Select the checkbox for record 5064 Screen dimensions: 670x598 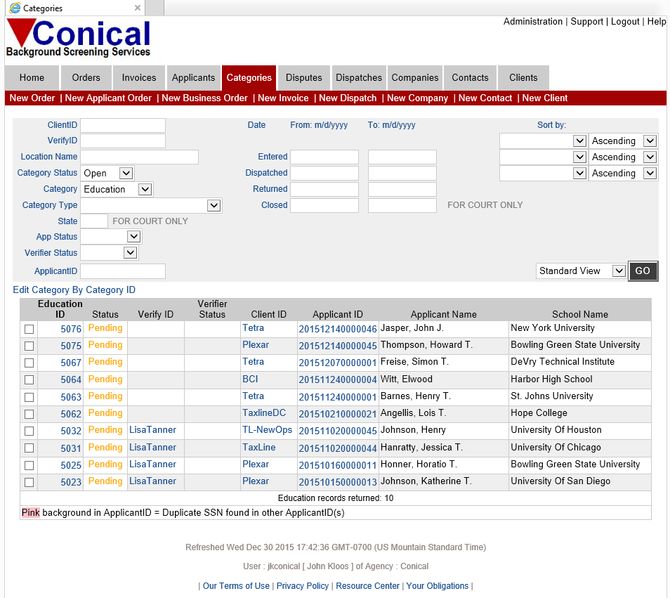[x=29, y=380]
